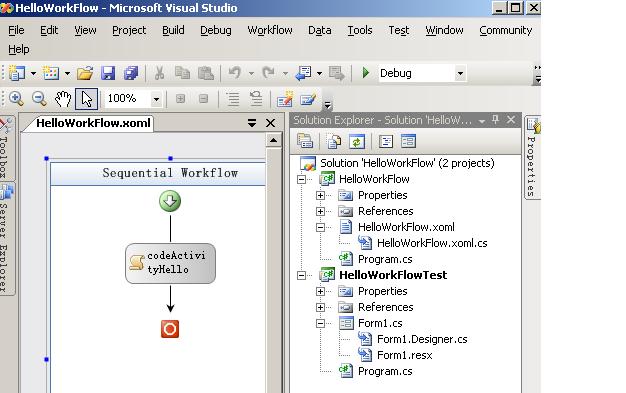Click the Solution Explorer Properties icon
This screenshot has width=626, height=393.
point(305,141)
